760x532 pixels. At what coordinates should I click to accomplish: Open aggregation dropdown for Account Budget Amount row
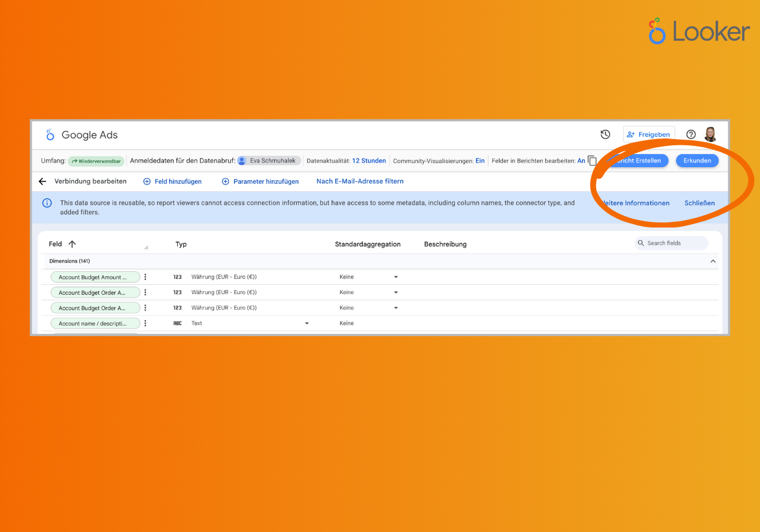(x=396, y=277)
